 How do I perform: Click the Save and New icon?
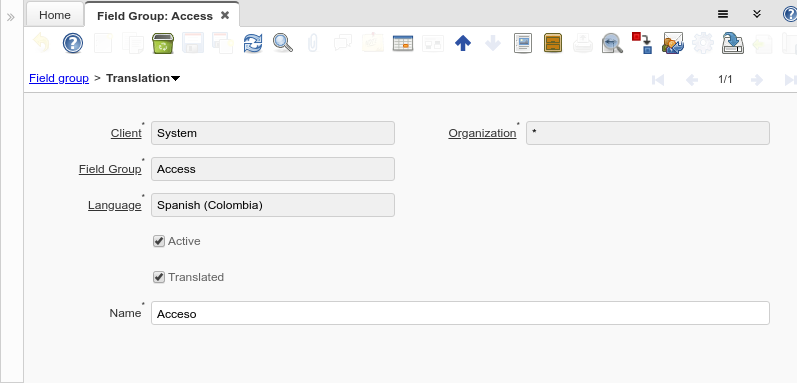pyautogui.click(x=223, y=43)
